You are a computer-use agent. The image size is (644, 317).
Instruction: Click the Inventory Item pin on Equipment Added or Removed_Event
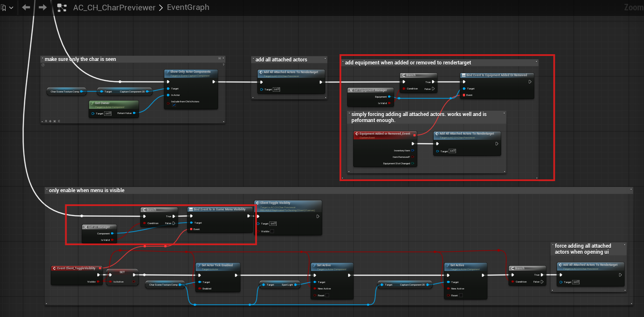pos(412,151)
